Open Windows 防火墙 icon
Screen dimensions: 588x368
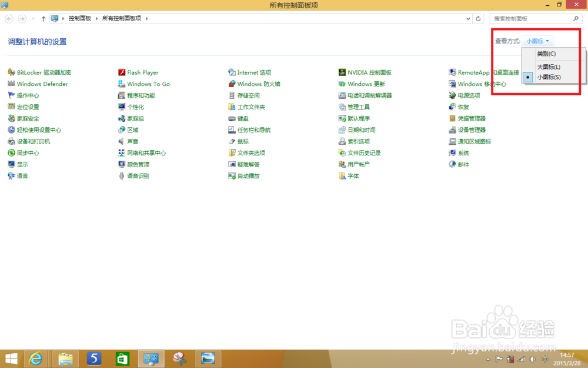coord(232,84)
